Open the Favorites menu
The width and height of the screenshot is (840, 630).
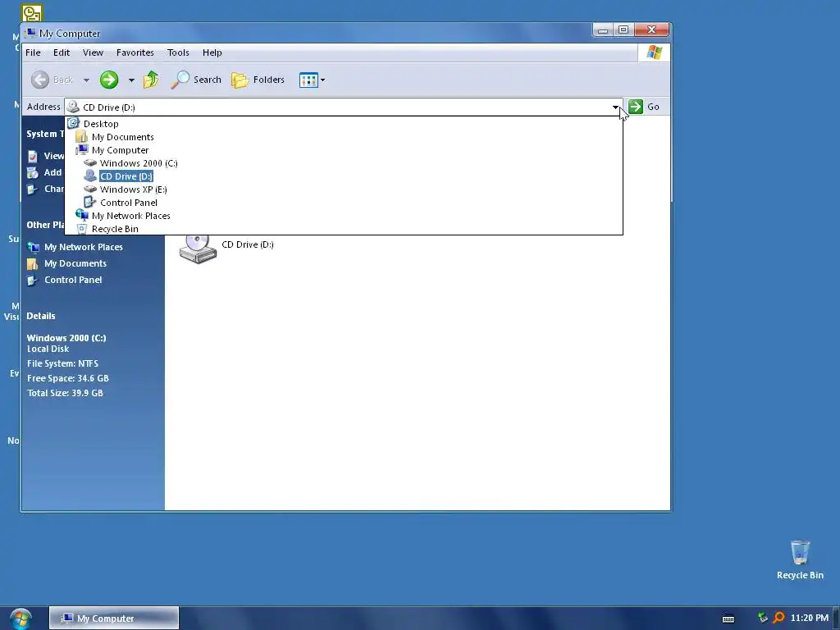(135, 52)
